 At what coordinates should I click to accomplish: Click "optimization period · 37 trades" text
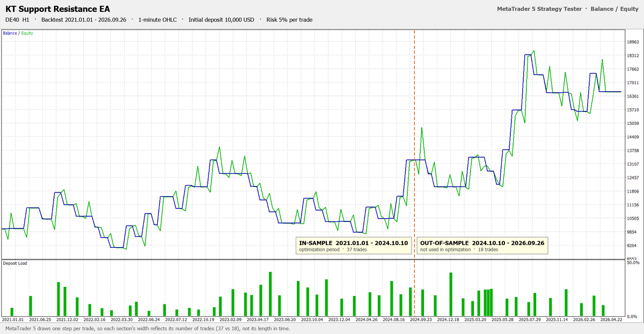pos(333,250)
